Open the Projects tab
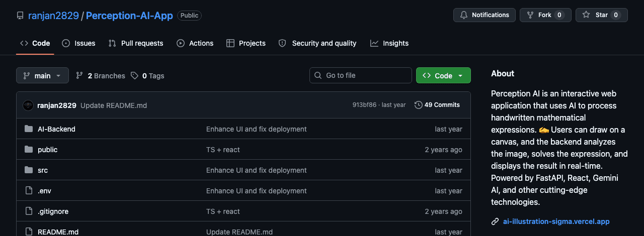Screen dimensions: 644x236 (246, 43)
